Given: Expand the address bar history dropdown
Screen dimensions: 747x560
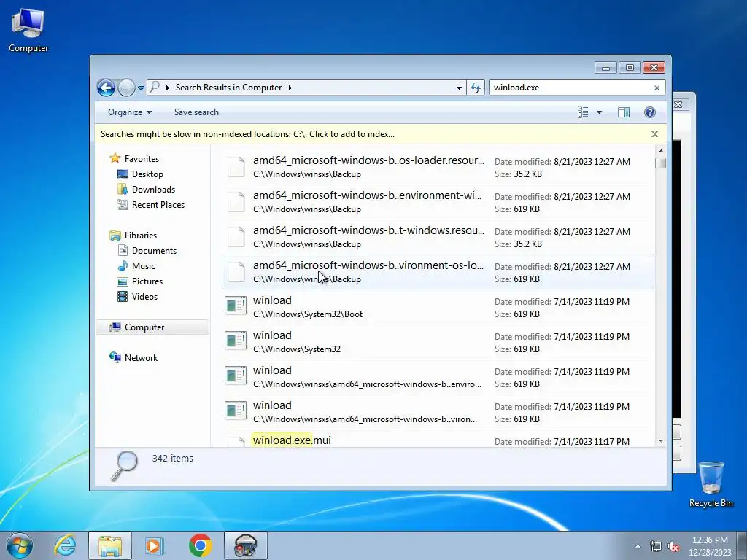Looking at the screenshot, I should coord(459,87).
